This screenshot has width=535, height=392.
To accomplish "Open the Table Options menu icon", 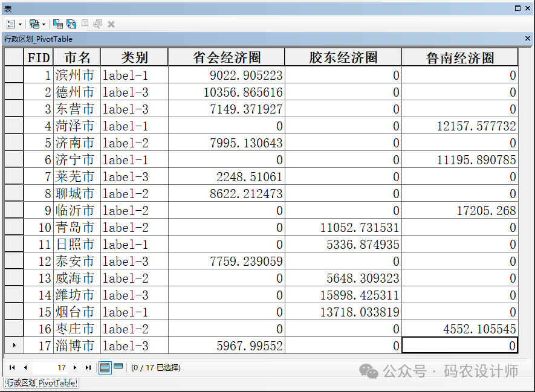I will (11, 24).
